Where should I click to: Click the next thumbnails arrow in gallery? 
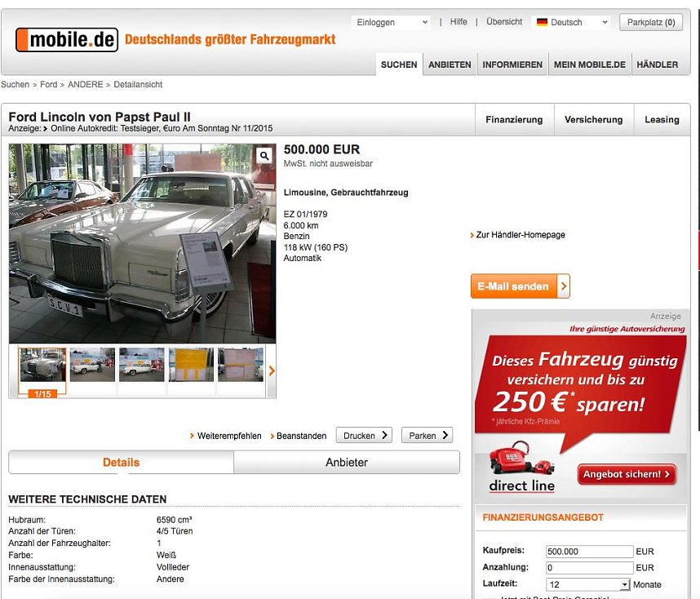(272, 370)
